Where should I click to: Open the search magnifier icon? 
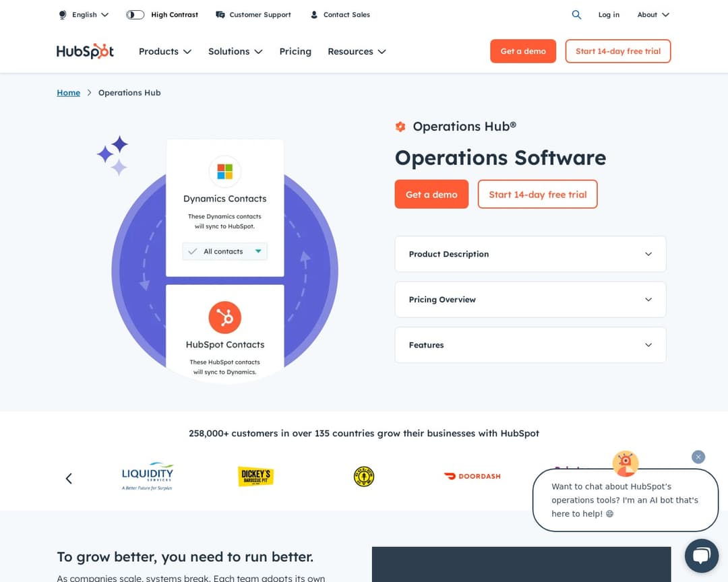tap(576, 14)
